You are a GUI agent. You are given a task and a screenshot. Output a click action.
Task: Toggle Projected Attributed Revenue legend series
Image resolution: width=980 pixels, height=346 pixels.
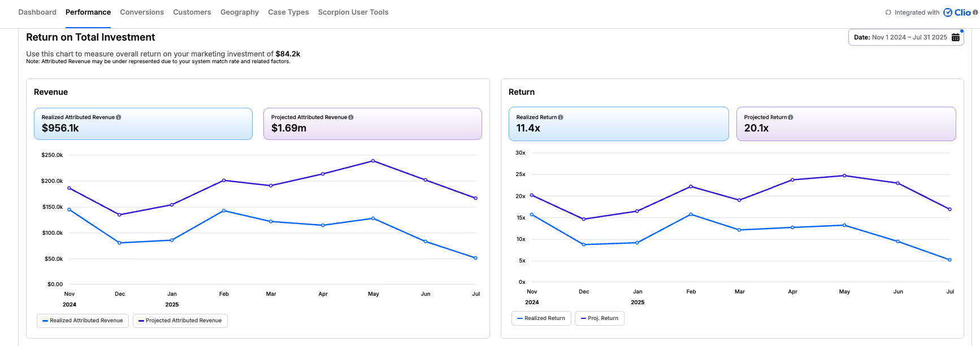pyautogui.click(x=180, y=321)
